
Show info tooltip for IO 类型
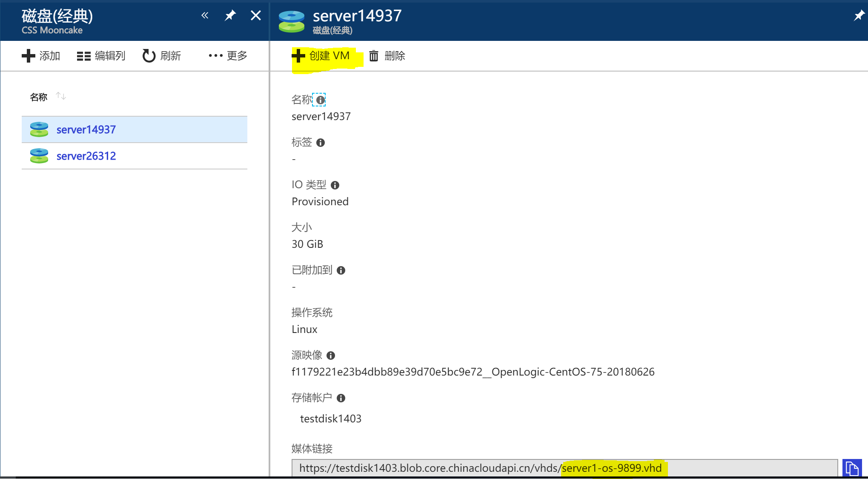[335, 185]
